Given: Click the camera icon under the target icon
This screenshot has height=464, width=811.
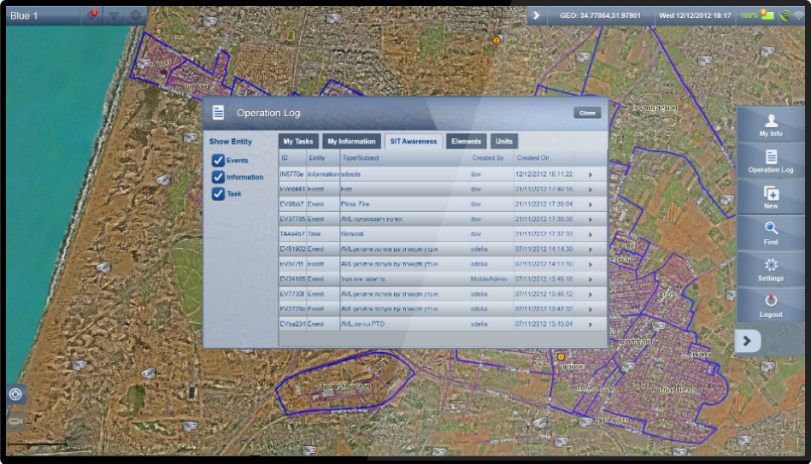Looking at the screenshot, I should point(16,421).
